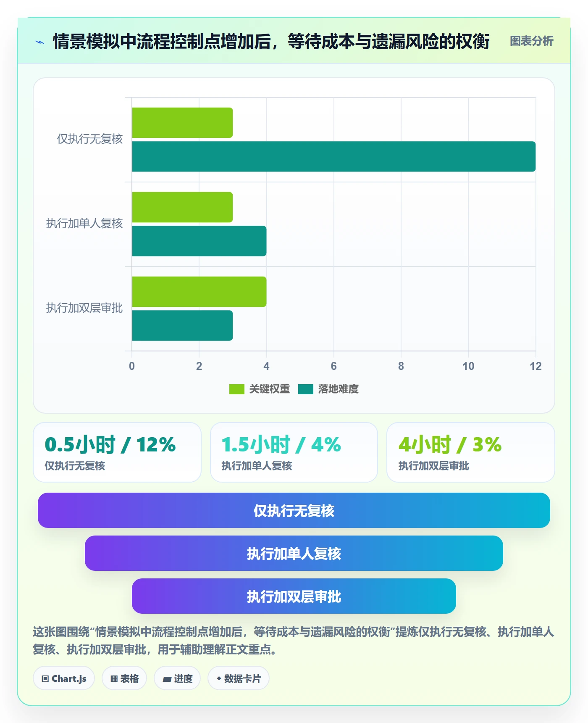Image resolution: width=588 pixels, height=723 pixels.
Task: Click the 图表分析 label in header
Action: [531, 41]
